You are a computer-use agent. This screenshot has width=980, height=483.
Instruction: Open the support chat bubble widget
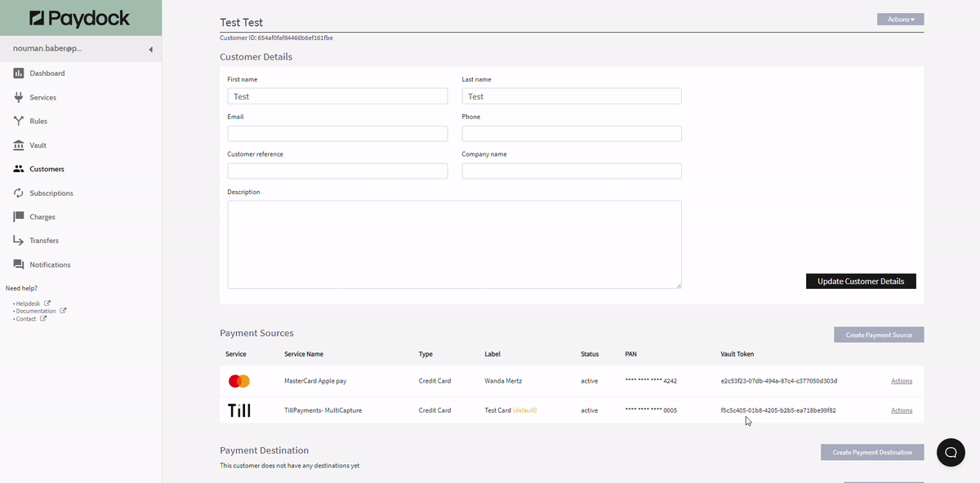(951, 452)
